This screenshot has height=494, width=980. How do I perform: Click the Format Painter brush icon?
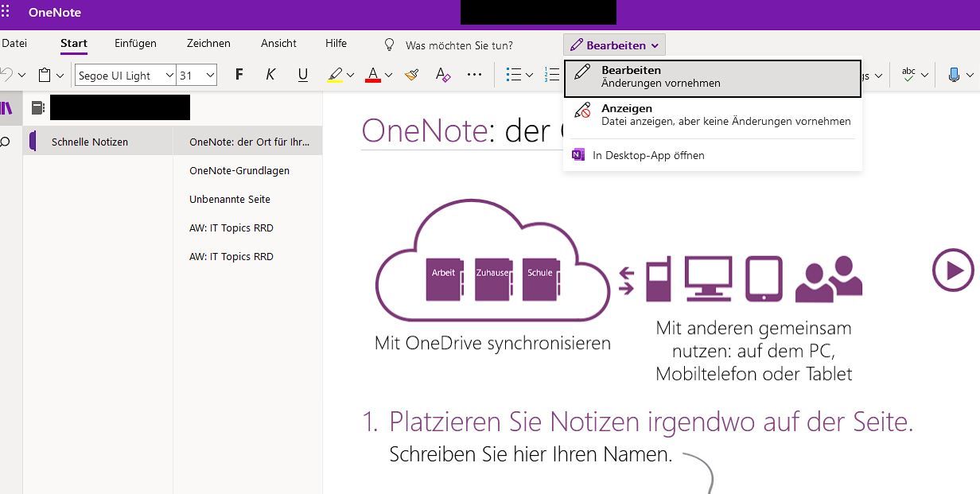tap(411, 75)
